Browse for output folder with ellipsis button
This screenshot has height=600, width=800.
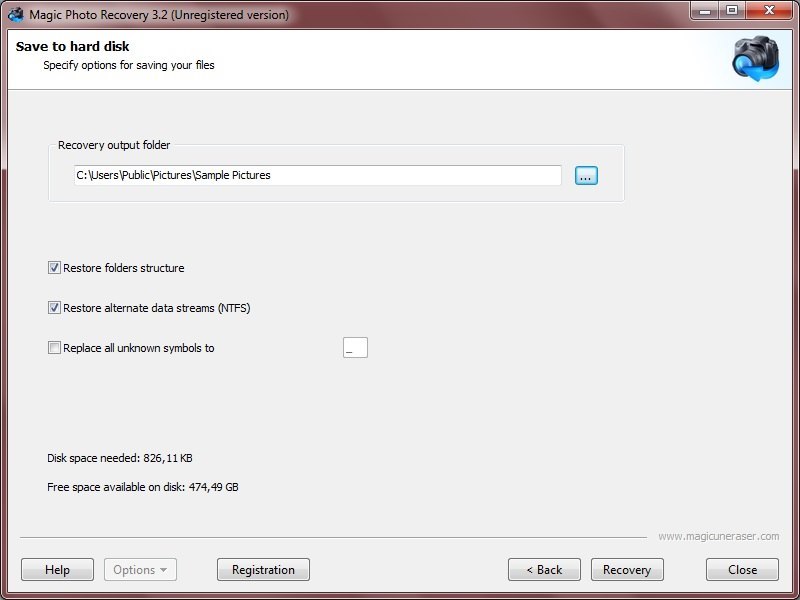coord(586,176)
